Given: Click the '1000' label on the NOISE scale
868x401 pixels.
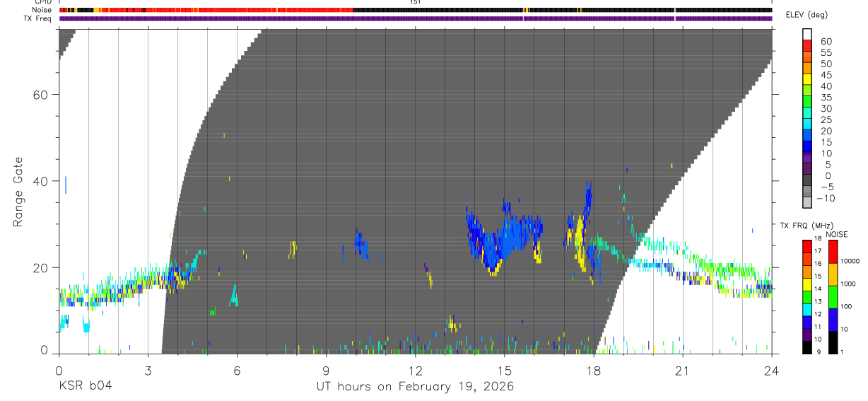Looking at the screenshot, I should [x=848, y=284].
